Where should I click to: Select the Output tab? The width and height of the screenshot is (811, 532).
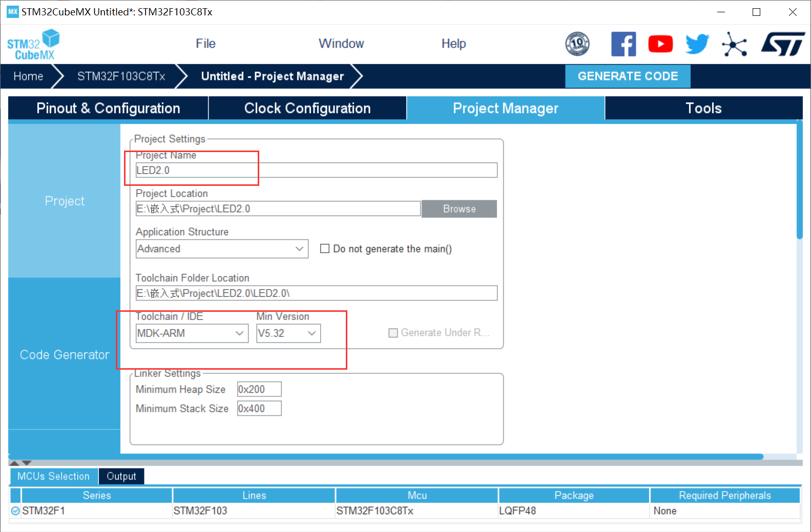[x=121, y=476]
